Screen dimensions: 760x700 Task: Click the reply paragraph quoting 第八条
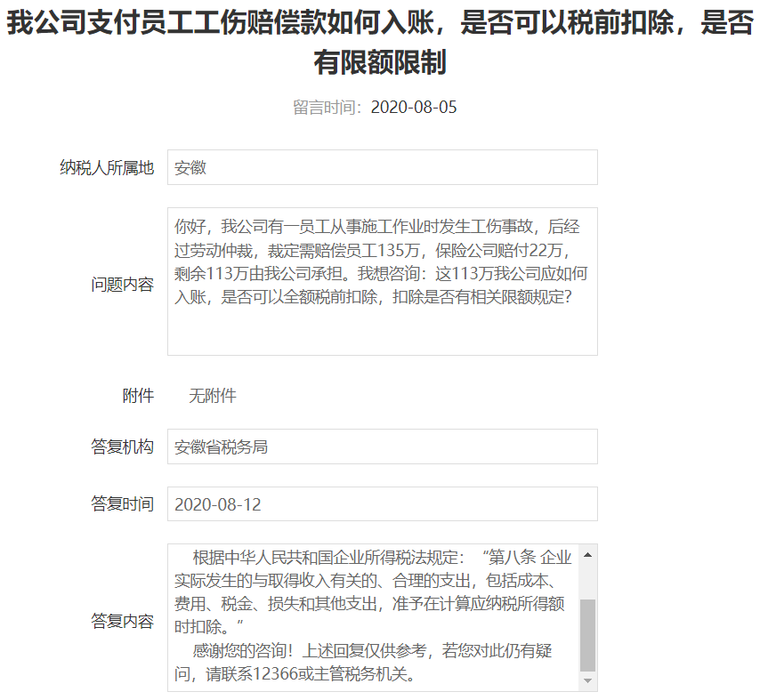tap(372, 591)
